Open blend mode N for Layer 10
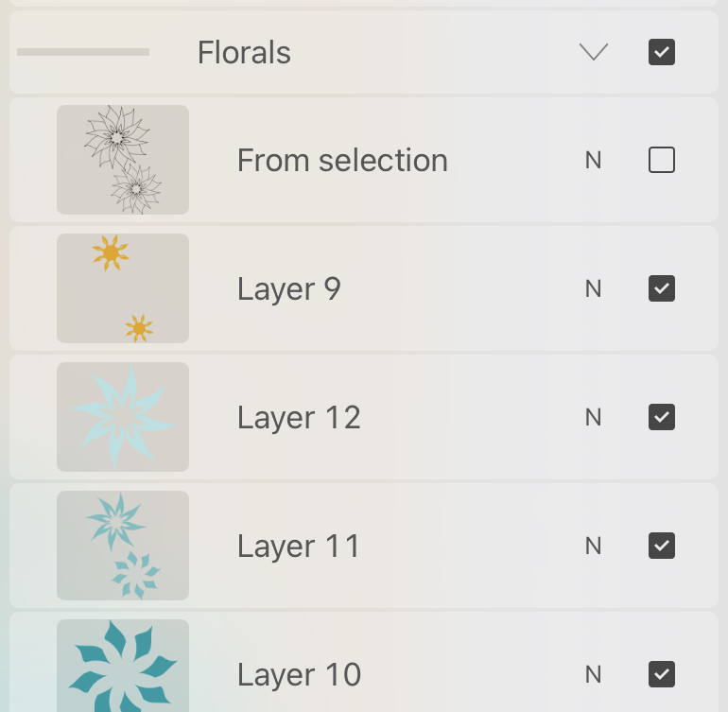Screen dimensions: 728x712 coord(593,674)
